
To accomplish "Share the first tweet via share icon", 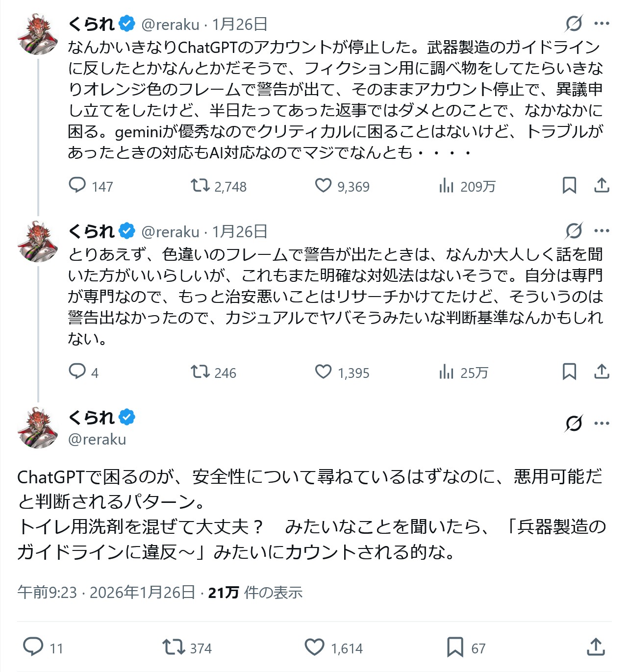I will tap(602, 186).
